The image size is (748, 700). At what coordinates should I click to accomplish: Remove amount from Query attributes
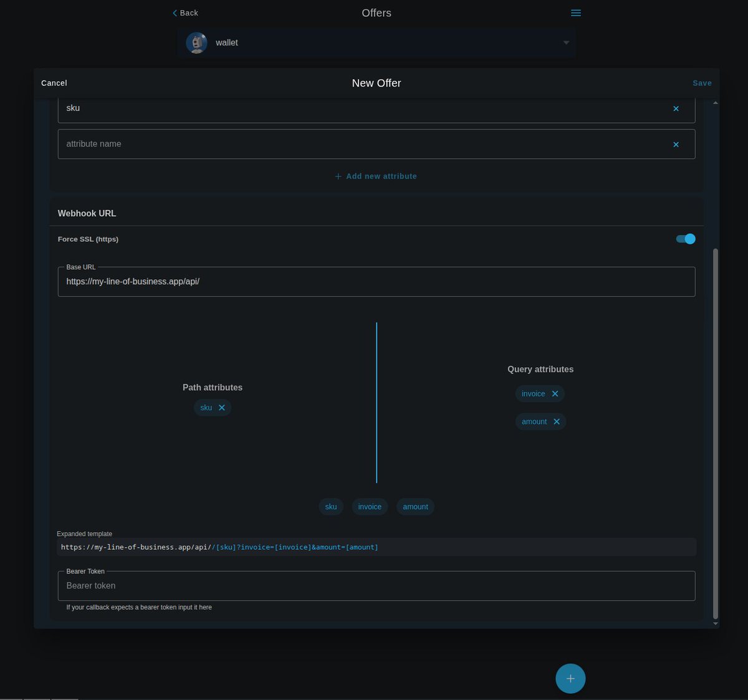(x=557, y=422)
